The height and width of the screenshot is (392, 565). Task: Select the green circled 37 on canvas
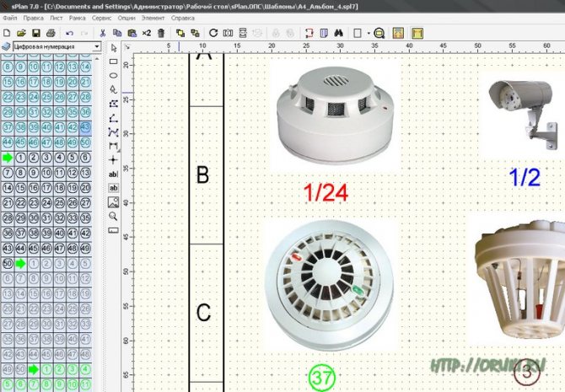click(x=321, y=378)
